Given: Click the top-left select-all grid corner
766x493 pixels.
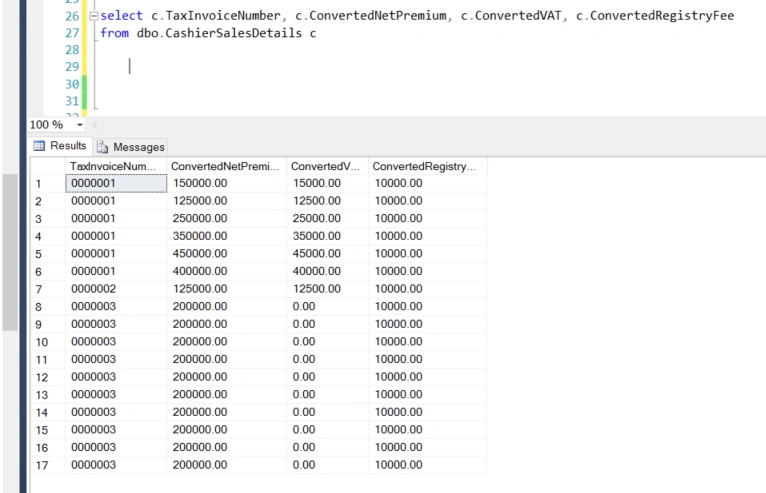Looking at the screenshot, I should point(48,166).
